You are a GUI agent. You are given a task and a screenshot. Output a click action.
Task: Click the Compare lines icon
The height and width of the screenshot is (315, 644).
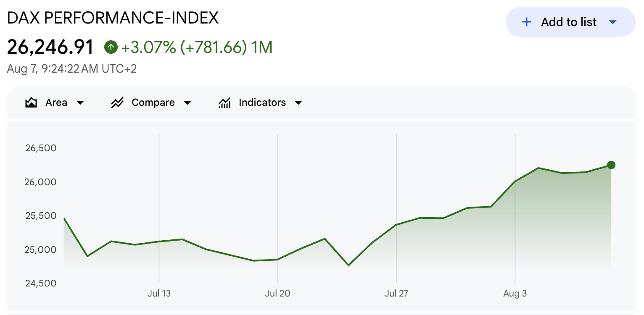[x=117, y=103]
